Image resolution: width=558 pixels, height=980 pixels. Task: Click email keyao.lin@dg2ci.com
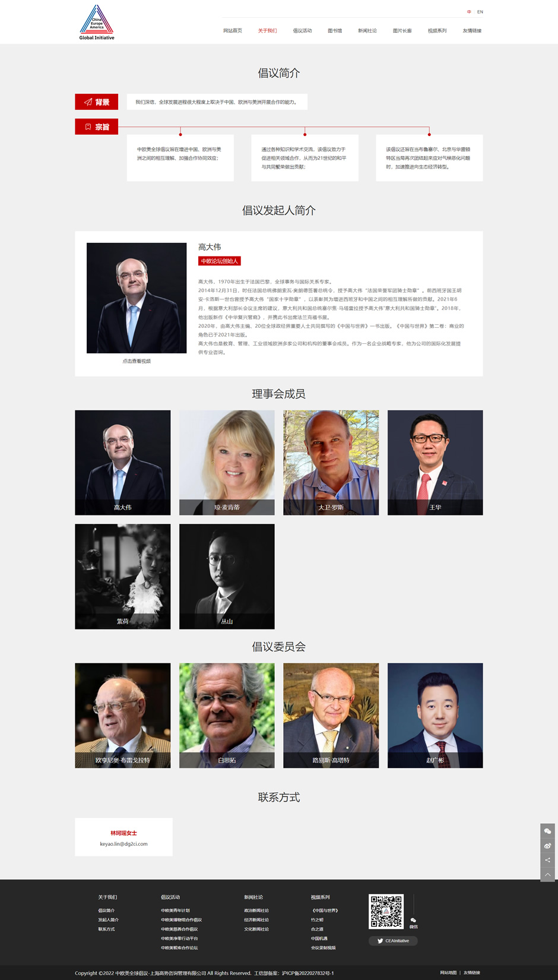[x=123, y=844]
